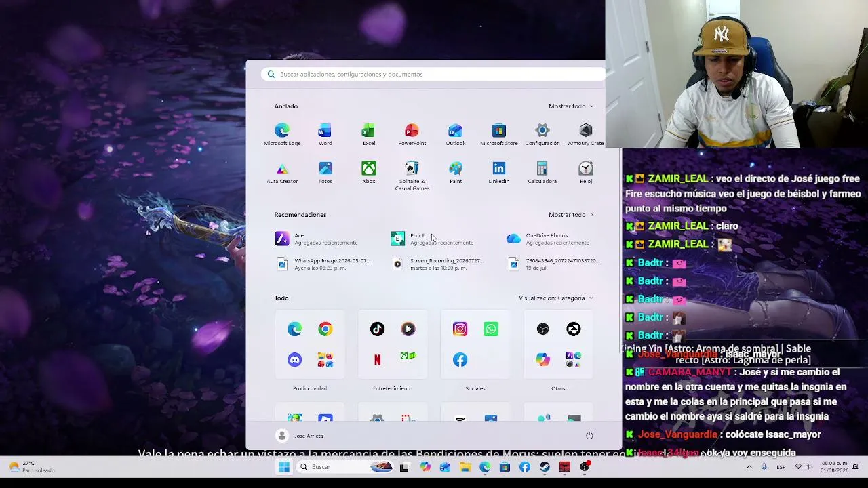This screenshot has height=488, width=868.
Task: Click the Windows Start button on taskbar
Action: tap(284, 467)
